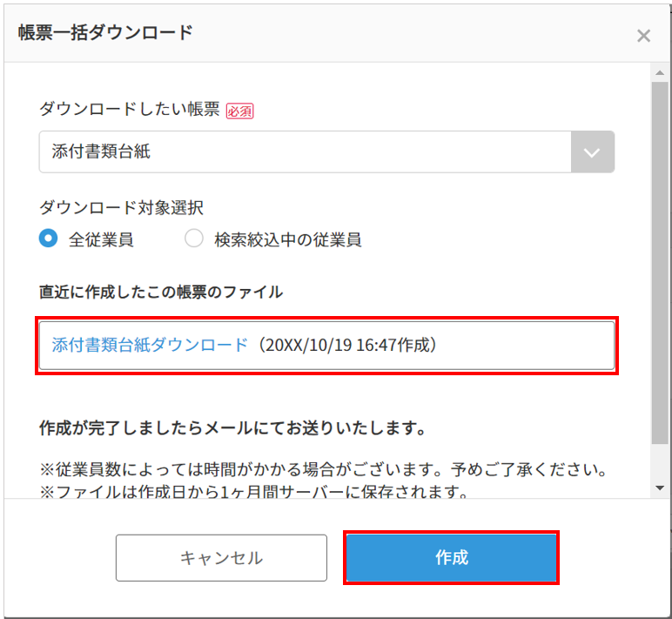672x619 pixels.
Task: Click the 帳票一括ダウンロード dialog title
Action: (x=105, y=33)
